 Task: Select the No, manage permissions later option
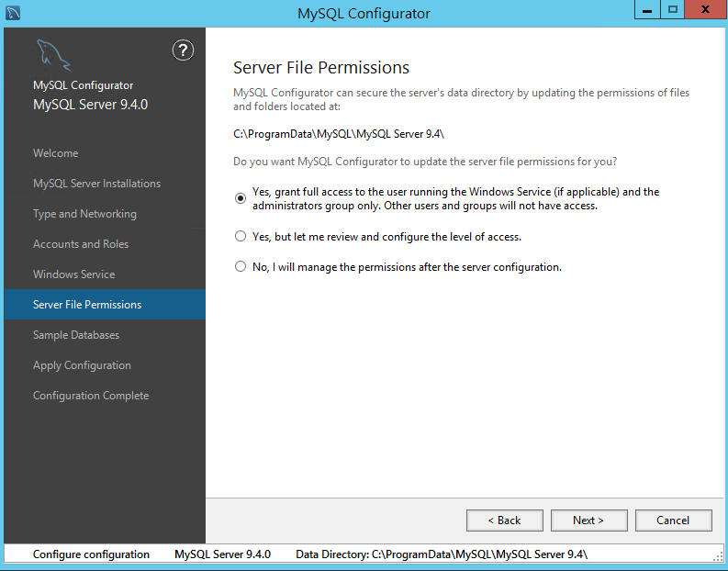point(240,266)
